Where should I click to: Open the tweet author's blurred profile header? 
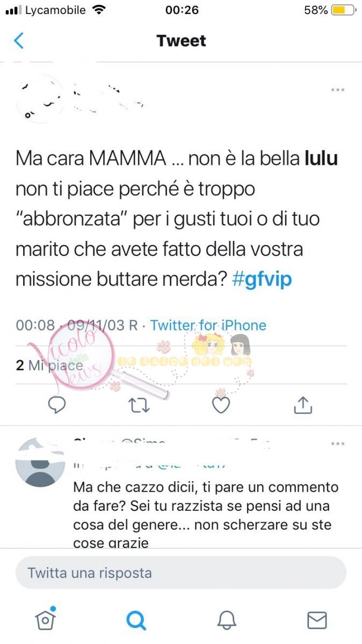[81, 98]
